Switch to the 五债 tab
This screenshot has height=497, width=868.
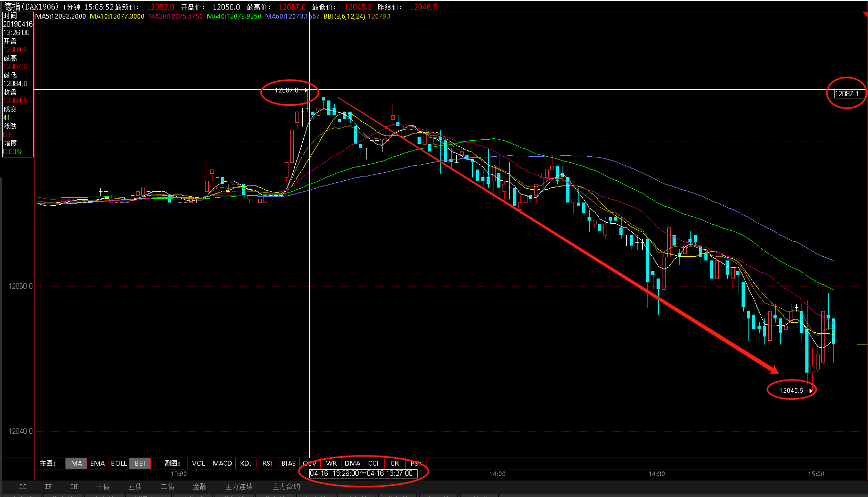click(135, 487)
